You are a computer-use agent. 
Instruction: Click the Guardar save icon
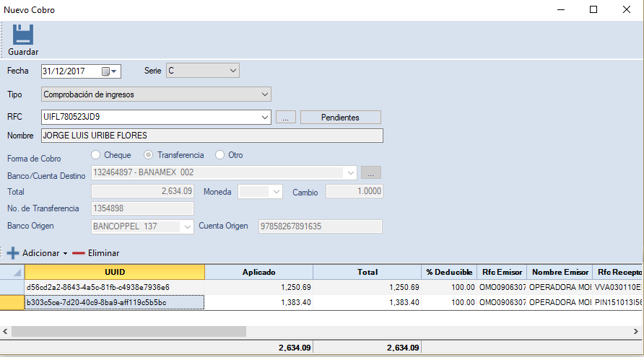click(x=23, y=35)
